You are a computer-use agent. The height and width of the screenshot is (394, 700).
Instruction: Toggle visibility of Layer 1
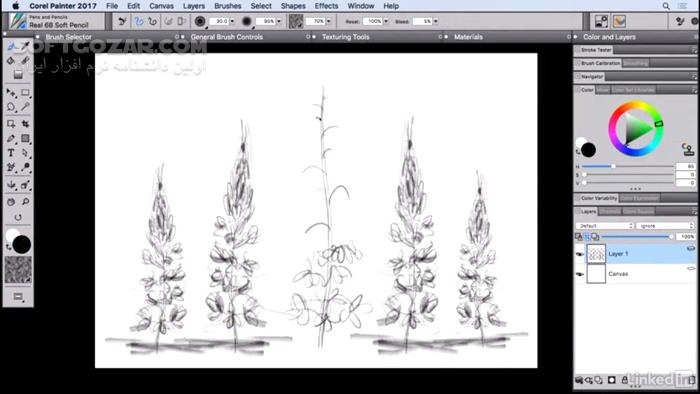[x=579, y=254]
